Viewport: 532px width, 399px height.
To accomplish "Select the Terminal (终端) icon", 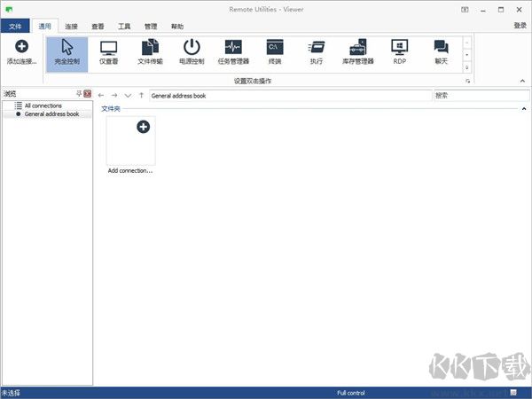I will pyautogui.click(x=275, y=51).
